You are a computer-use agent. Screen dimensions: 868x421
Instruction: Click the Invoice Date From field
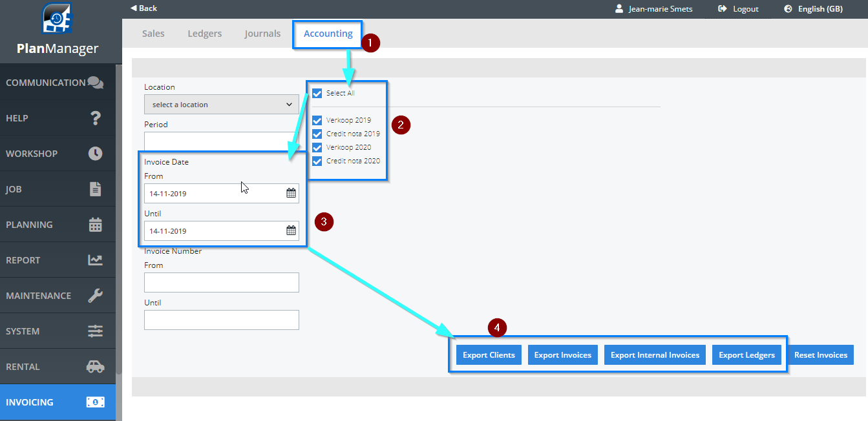pyautogui.click(x=222, y=193)
